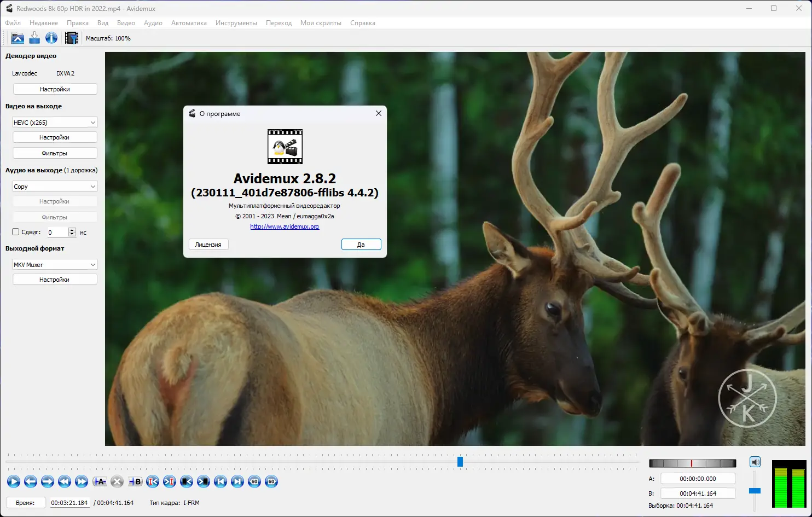The height and width of the screenshot is (517, 812).
Task: Enable the Сдвиг audio shift checkbox
Action: [x=16, y=232]
